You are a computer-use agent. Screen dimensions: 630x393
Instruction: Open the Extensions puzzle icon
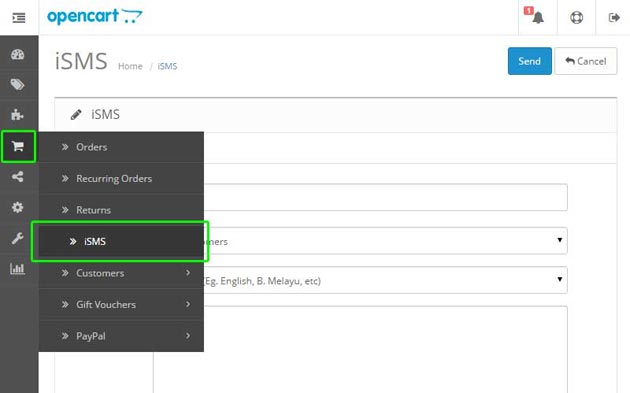[x=18, y=115]
